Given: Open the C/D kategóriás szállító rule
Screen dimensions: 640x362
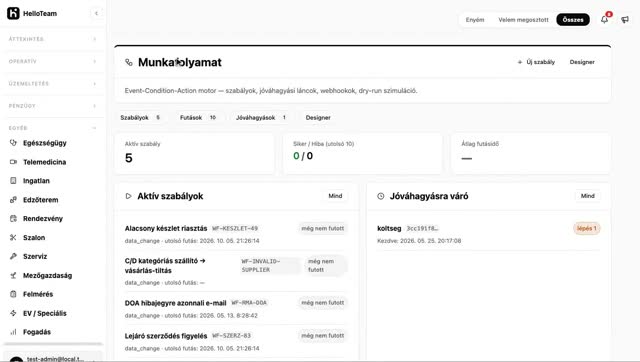Looking at the screenshot, I should (x=165, y=265).
